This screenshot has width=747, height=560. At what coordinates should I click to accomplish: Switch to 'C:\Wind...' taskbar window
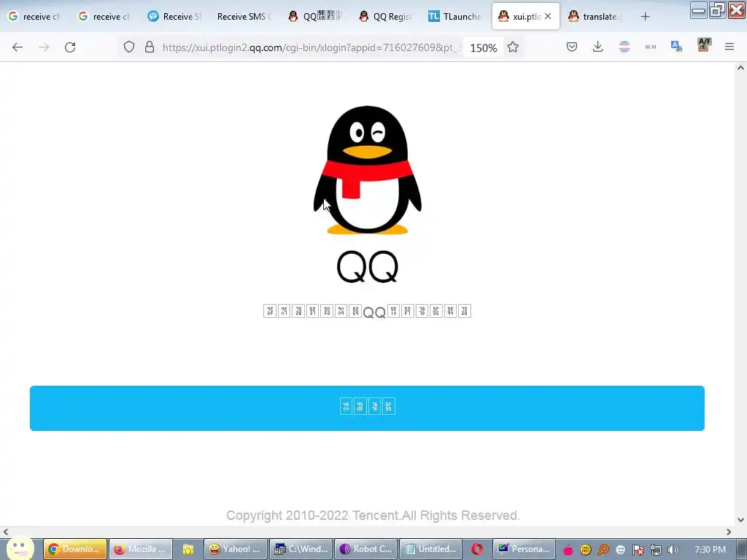pyautogui.click(x=301, y=549)
